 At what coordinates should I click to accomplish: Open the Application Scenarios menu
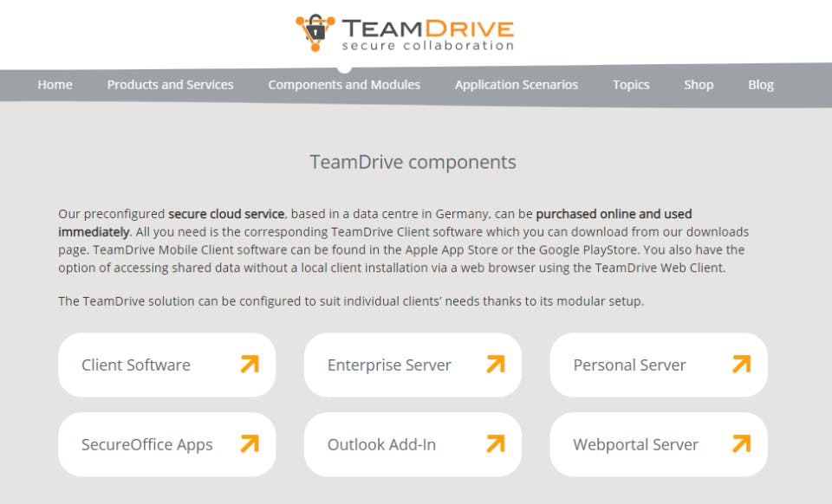pos(516,84)
